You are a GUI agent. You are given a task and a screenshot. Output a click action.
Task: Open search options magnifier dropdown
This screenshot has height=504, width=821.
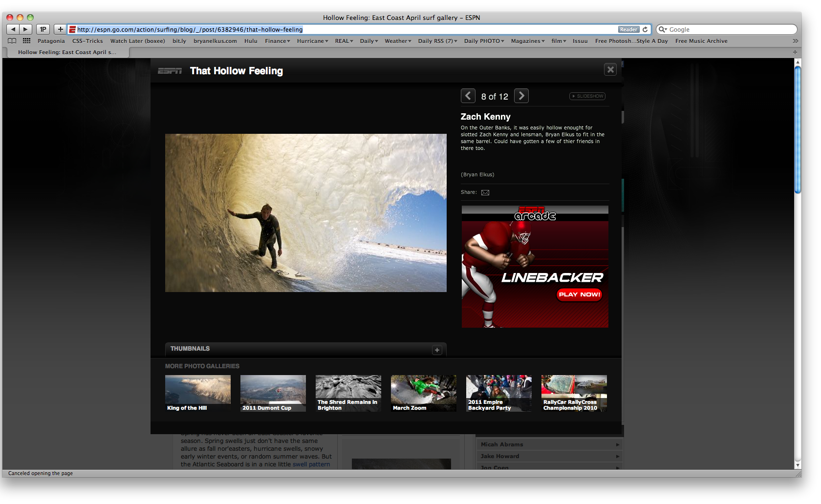(663, 29)
